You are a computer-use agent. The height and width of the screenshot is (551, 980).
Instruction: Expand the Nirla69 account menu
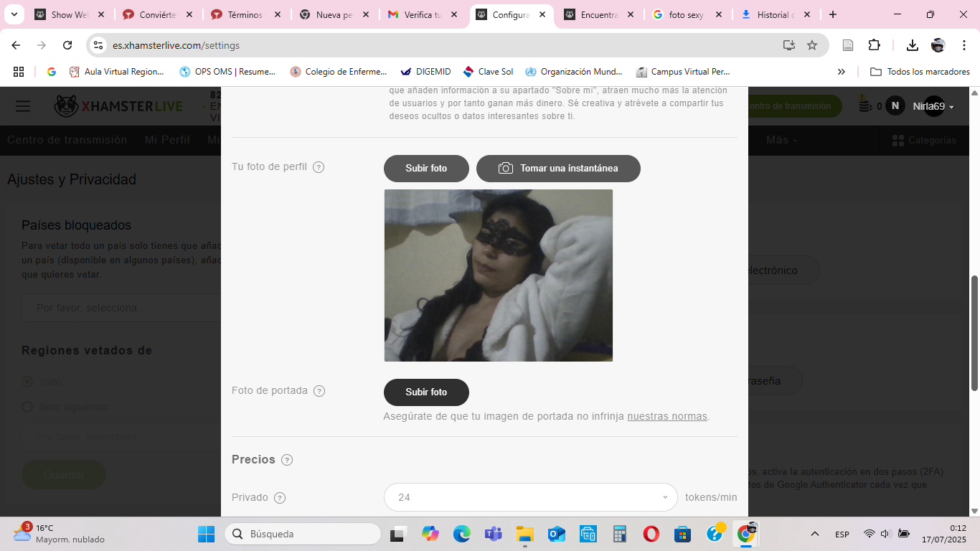(x=933, y=106)
